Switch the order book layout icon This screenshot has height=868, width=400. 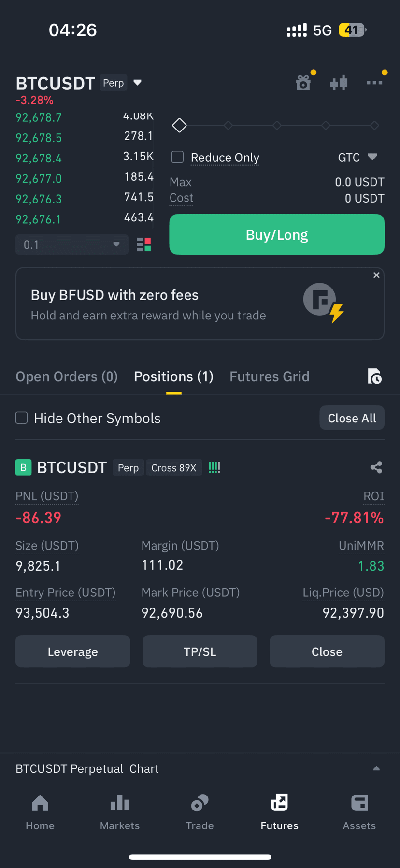point(144,245)
